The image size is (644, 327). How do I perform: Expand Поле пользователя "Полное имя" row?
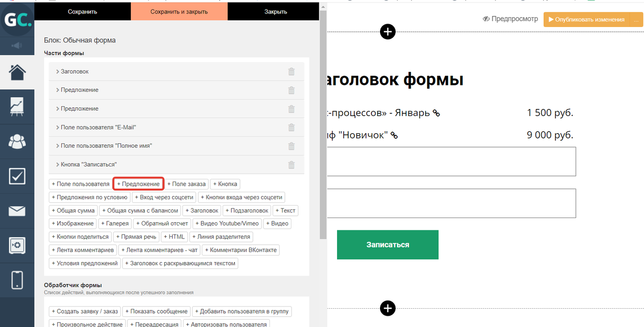tap(177, 146)
